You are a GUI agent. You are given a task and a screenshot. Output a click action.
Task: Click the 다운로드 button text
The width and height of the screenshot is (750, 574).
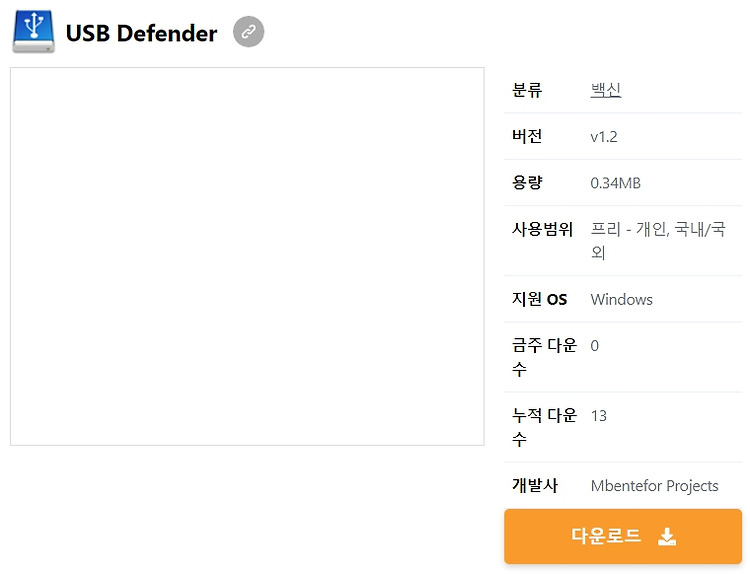click(x=606, y=536)
